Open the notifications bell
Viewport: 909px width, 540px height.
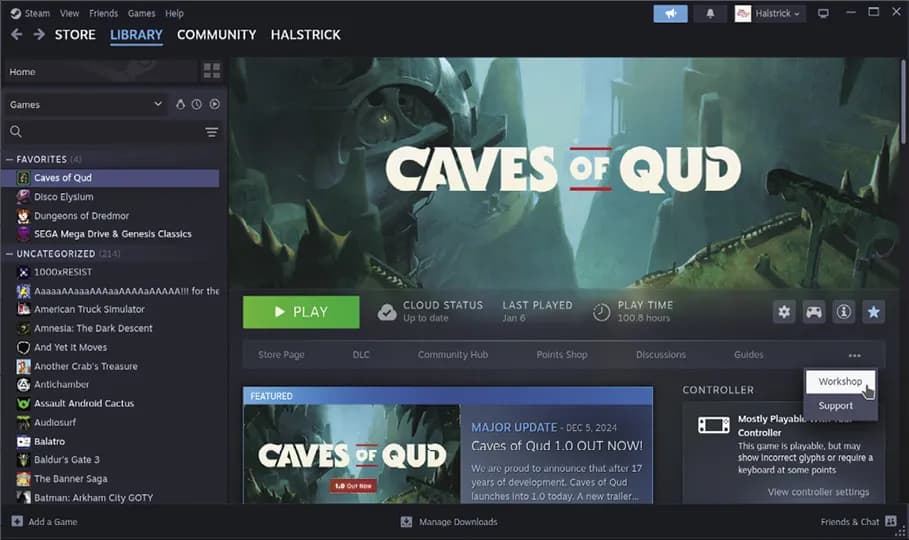711,13
